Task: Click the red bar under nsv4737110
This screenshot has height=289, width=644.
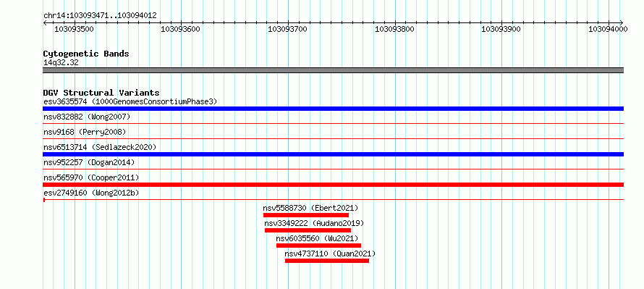Action: pyautogui.click(x=327, y=261)
